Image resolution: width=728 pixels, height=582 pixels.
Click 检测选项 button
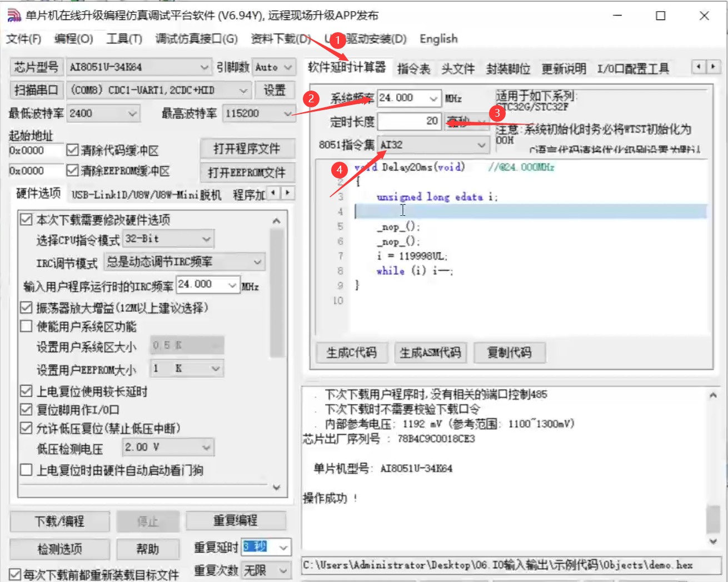point(59,549)
